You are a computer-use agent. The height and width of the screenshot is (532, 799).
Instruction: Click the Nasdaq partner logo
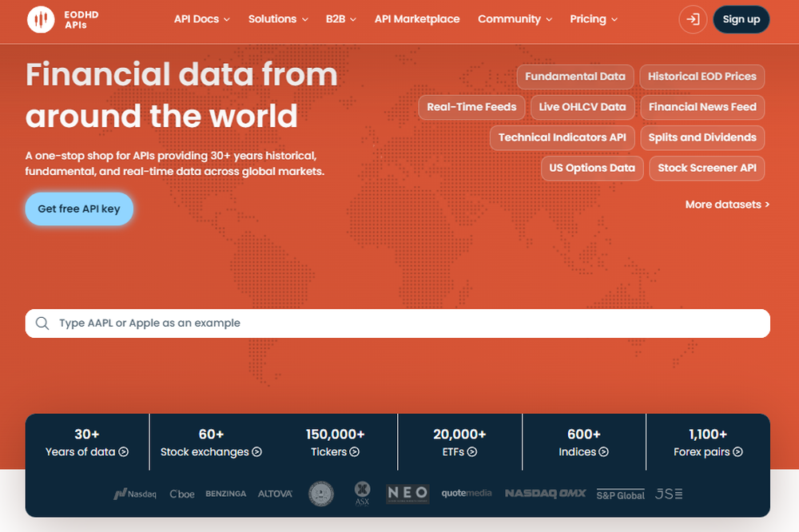136,494
